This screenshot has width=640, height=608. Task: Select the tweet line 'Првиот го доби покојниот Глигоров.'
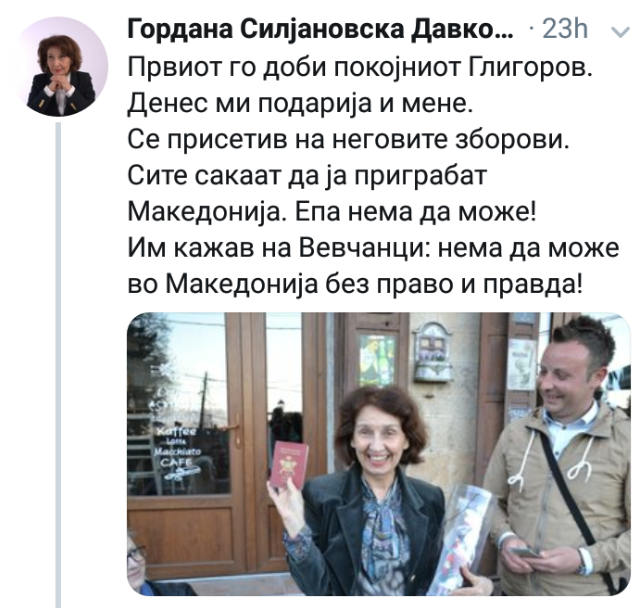[360, 68]
